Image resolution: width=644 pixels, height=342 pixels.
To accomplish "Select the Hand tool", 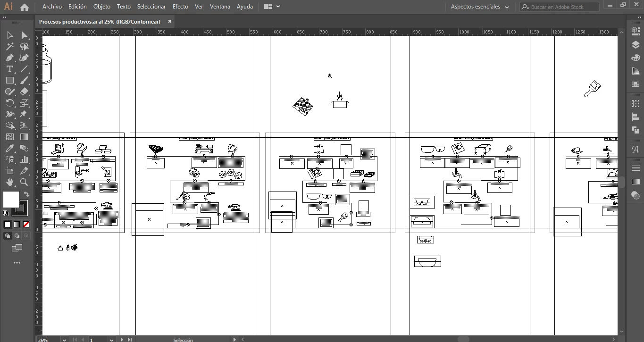I will tap(10, 182).
